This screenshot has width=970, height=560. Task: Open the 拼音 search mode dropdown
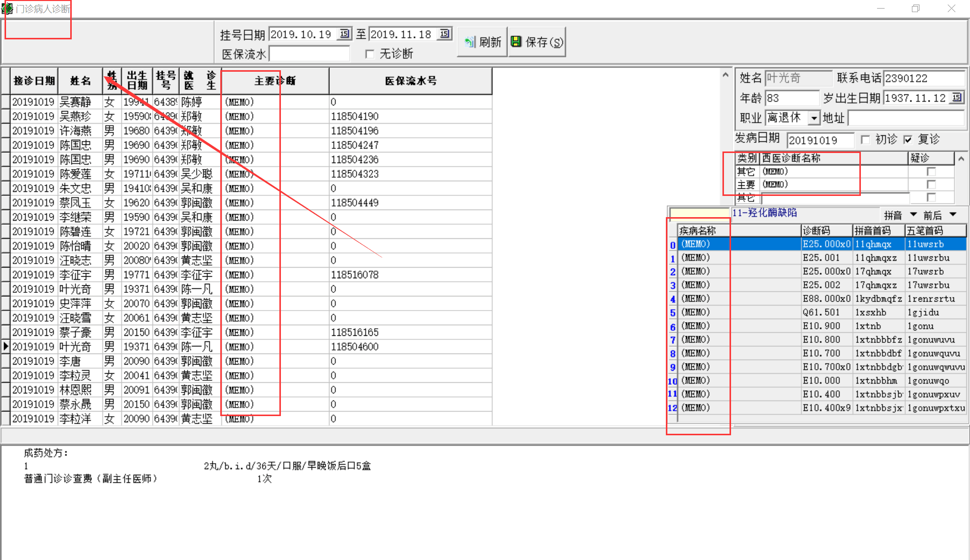click(913, 215)
